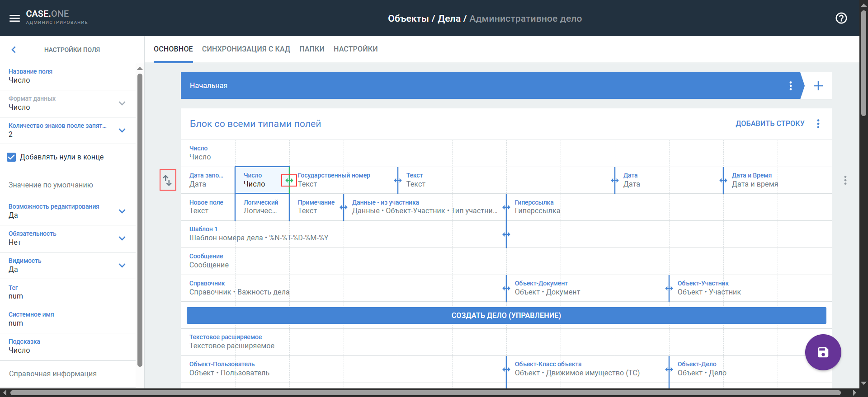Image resolution: width=868 pixels, height=397 pixels.
Task: Switch to the Синхронизация с КАД tab
Action: click(x=246, y=49)
